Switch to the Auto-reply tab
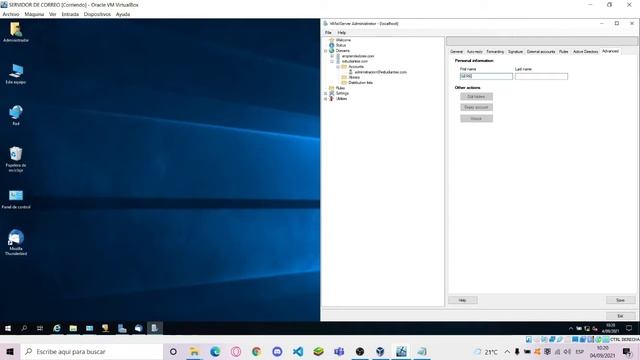The height and width of the screenshot is (360, 640). pyautogui.click(x=474, y=51)
